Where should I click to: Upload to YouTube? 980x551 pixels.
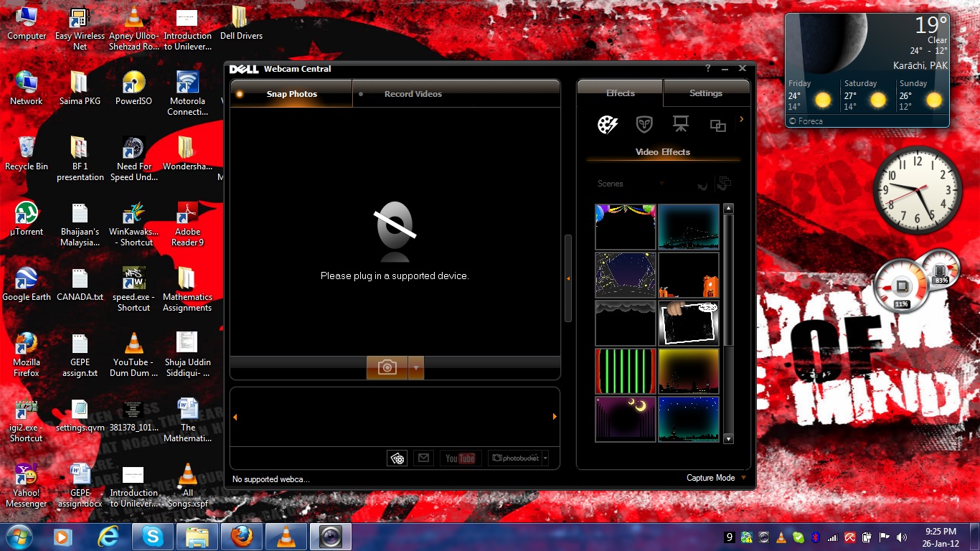[460, 458]
